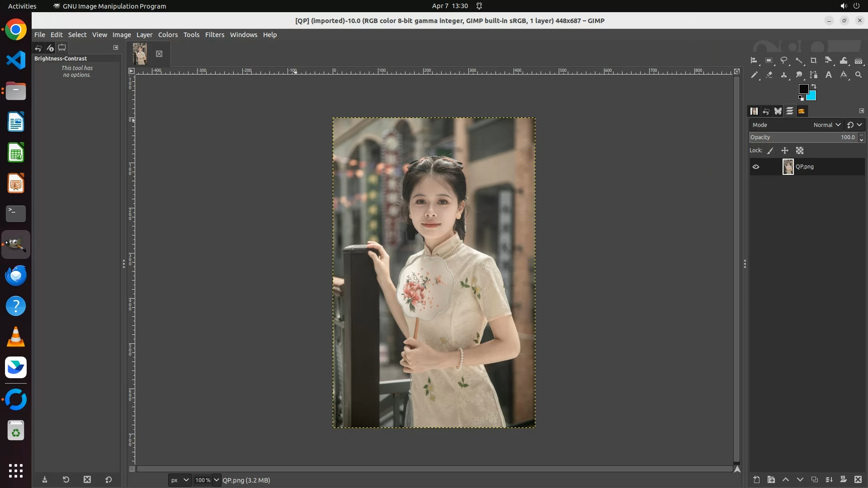Image resolution: width=868 pixels, height=488 pixels.
Task: Open the Colors menu
Action: pyautogui.click(x=168, y=35)
